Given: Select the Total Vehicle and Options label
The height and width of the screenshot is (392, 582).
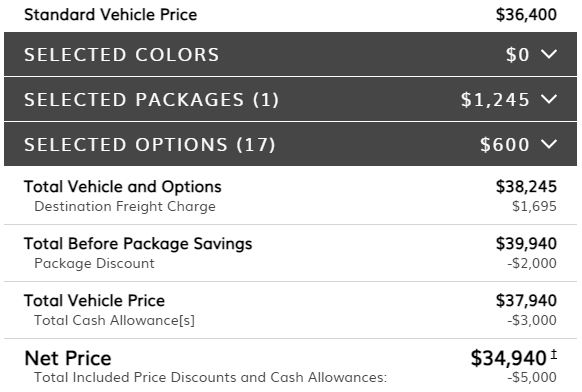Looking at the screenshot, I should pyautogui.click(x=123, y=187).
